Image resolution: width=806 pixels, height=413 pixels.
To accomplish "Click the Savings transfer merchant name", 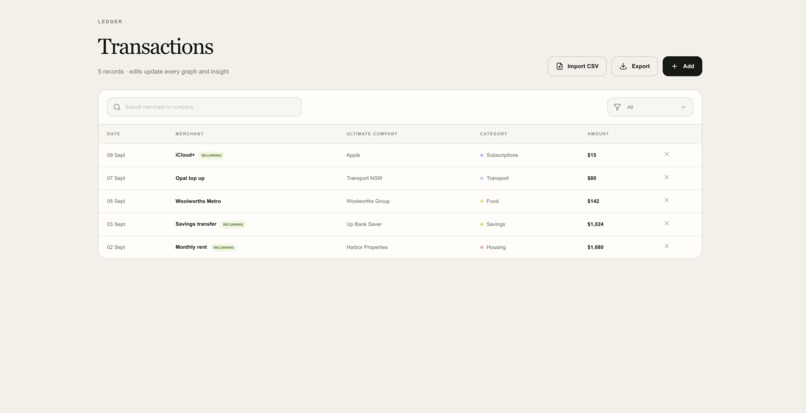I will click(196, 224).
